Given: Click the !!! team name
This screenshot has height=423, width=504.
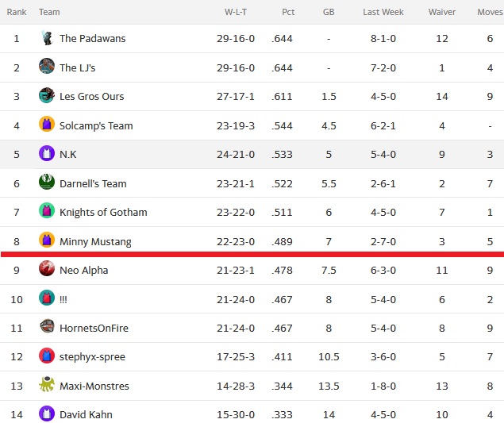Looking at the screenshot, I should tap(63, 299).
